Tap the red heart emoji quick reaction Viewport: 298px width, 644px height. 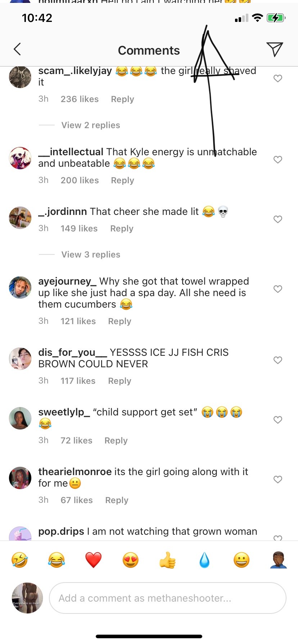coord(93,559)
